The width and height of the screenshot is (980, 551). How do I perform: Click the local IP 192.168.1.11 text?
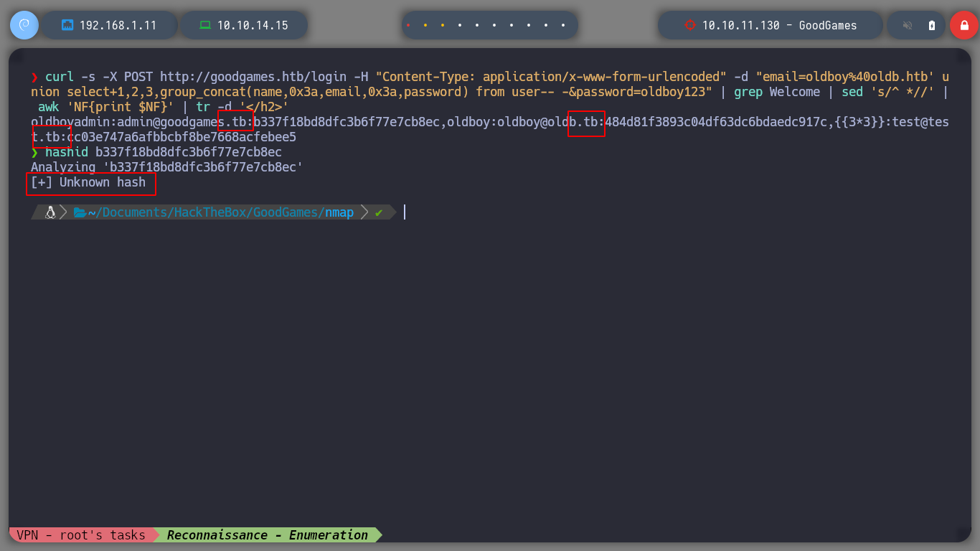click(118, 25)
